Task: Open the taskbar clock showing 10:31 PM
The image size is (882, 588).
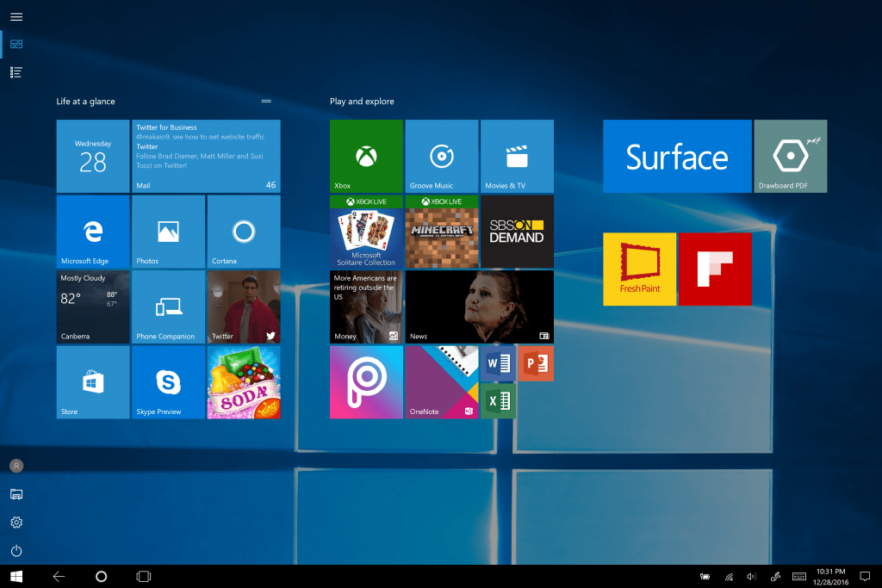Action: click(x=831, y=576)
